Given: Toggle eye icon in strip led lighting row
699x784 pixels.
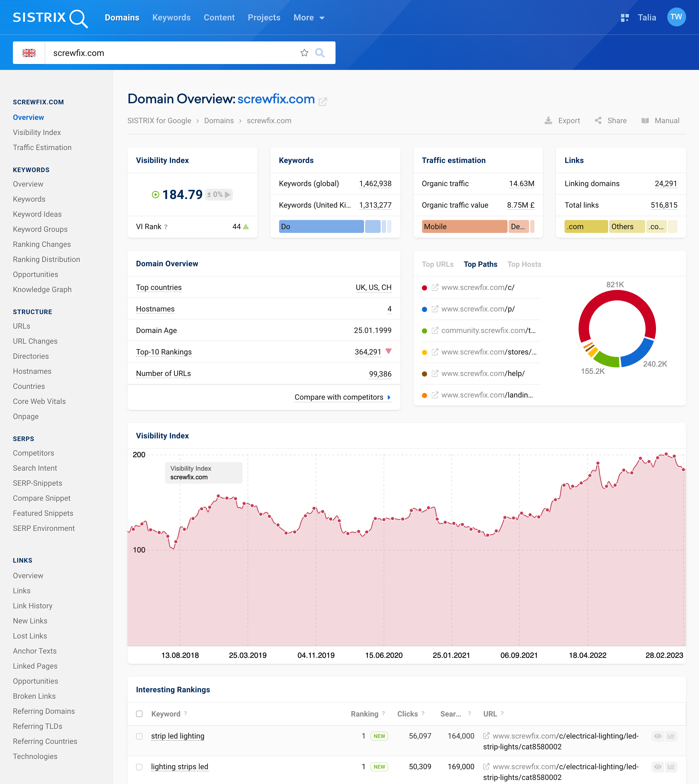Looking at the screenshot, I should click(658, 736).
